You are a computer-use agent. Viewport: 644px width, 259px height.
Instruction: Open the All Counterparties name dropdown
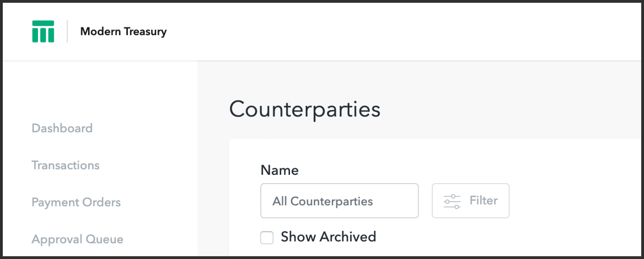[x=339, y=201]
